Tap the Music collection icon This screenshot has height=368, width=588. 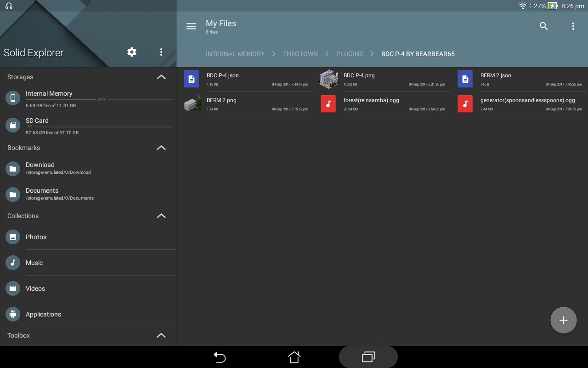point(13,263)
